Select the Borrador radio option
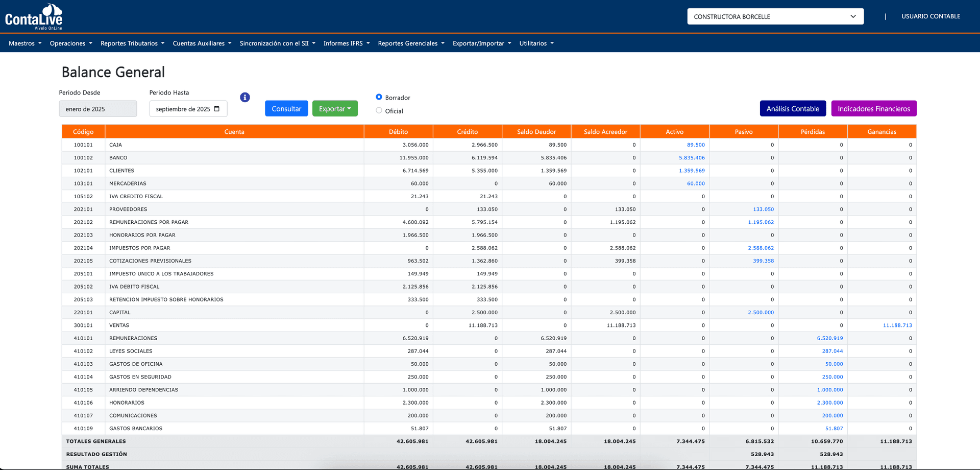The width and height of the screenshot is (980, 470). (x=379, y=97)
